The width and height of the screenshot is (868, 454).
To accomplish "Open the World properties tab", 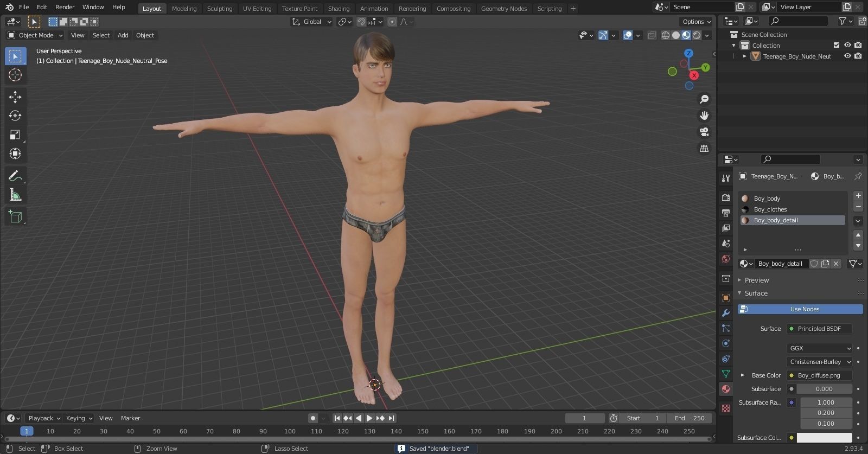I will point(726,259).
